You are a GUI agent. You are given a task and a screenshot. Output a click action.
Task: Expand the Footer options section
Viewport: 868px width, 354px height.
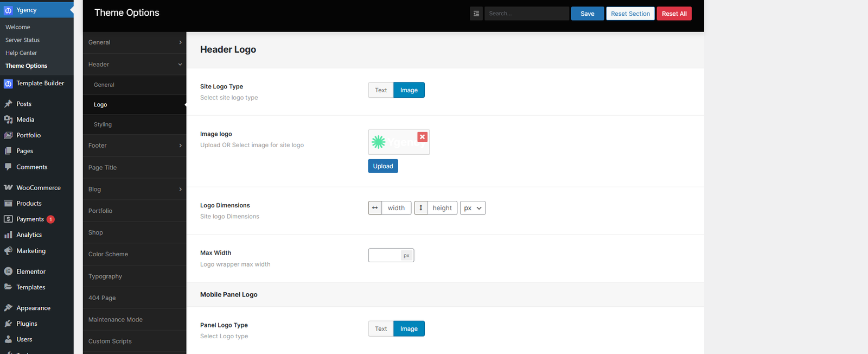[134, 146]
